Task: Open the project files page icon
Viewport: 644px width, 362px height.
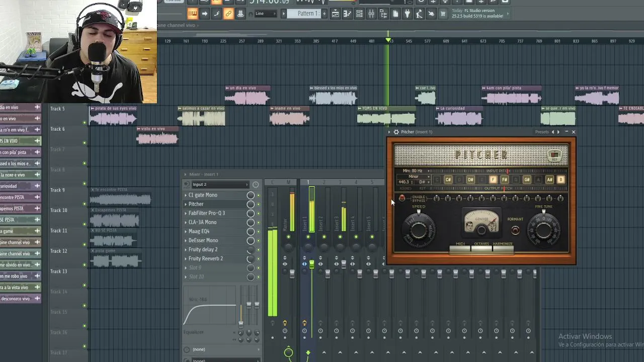Action: [395, 14]
